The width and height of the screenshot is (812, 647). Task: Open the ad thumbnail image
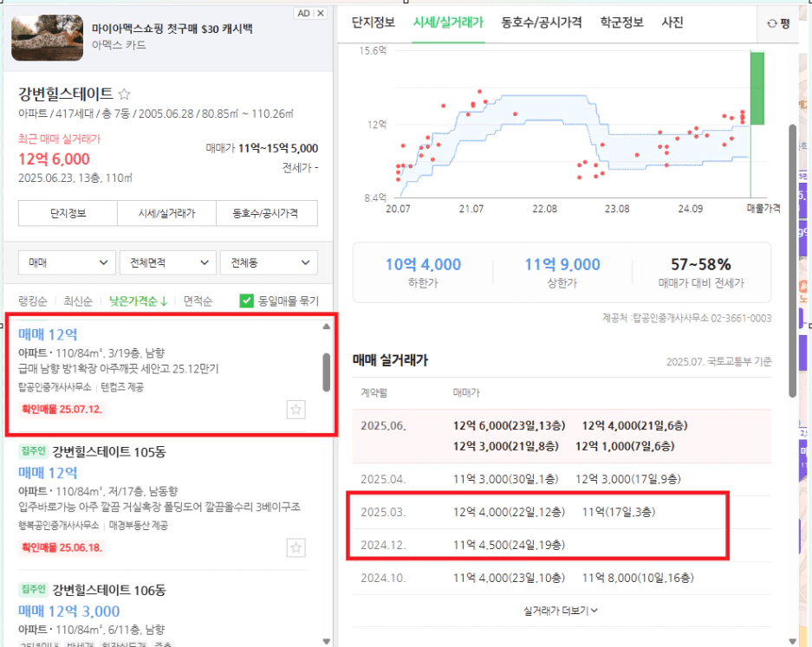[47, 38]
